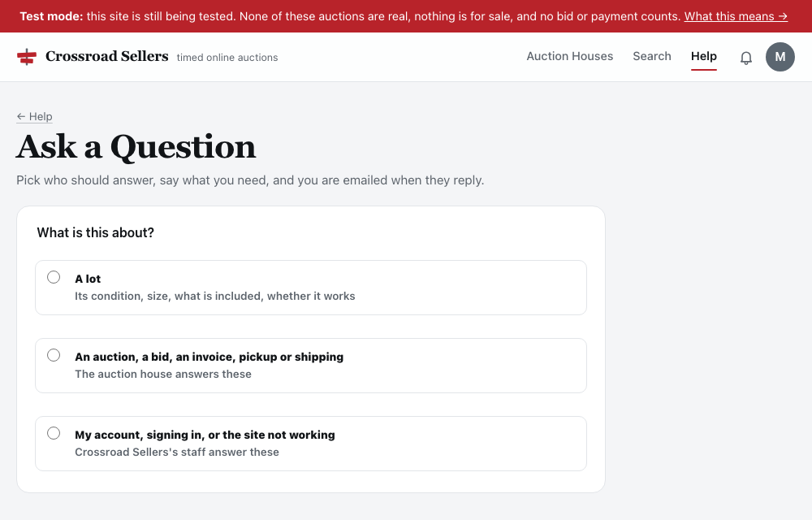Select the "My account, signing in" radio option
812x520 pixels.
[x=54, y=433]
